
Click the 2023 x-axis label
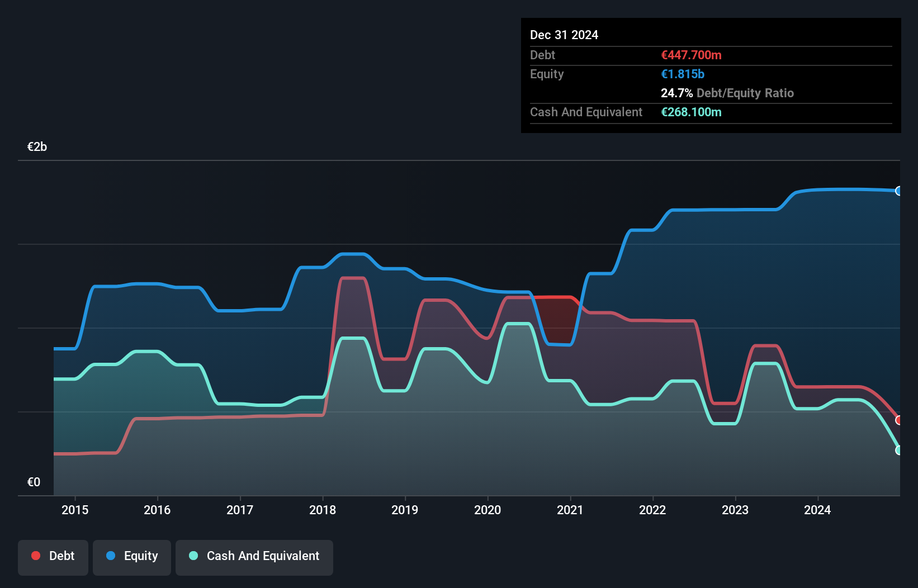coord(735,510)
